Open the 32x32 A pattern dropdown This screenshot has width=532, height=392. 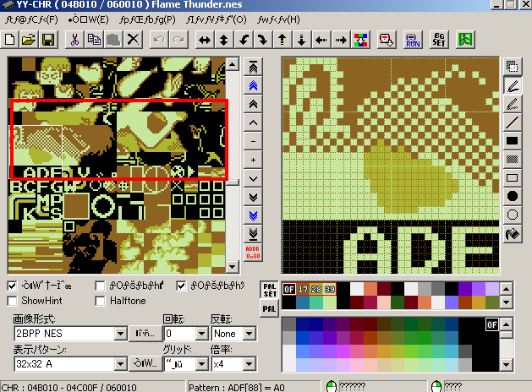click(x=120, y=364)
